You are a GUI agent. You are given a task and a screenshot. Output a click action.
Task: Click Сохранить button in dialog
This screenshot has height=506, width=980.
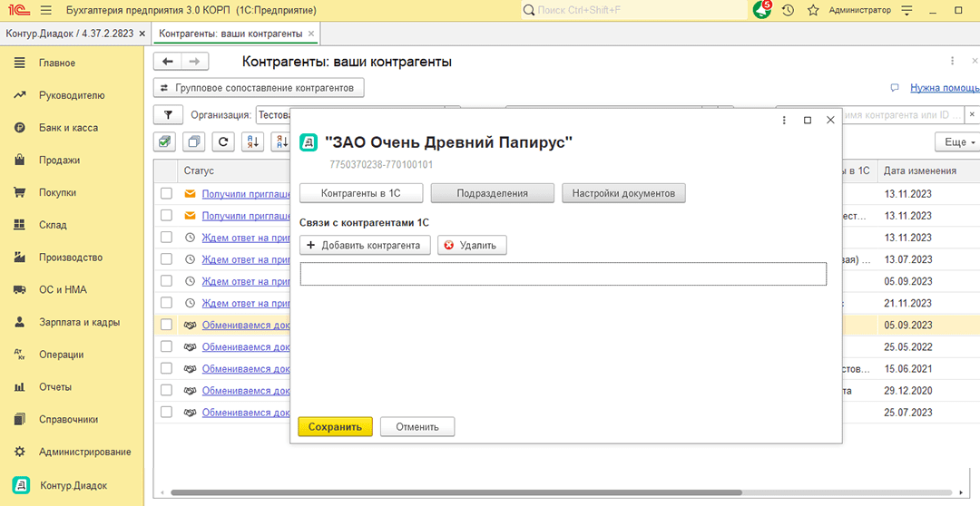pos(335,427)
